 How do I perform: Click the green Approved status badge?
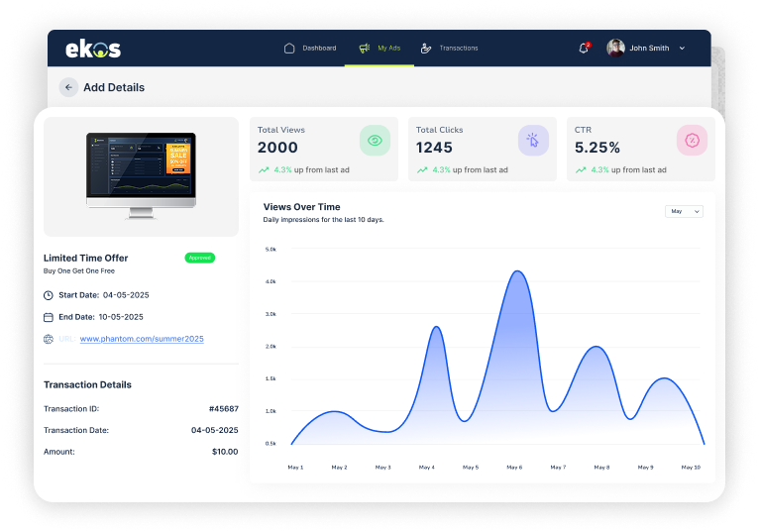[199, 258]
